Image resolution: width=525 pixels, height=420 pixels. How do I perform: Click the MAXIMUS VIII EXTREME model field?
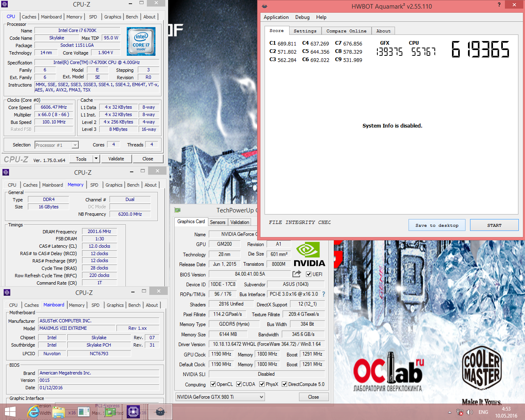pos(77,328)
